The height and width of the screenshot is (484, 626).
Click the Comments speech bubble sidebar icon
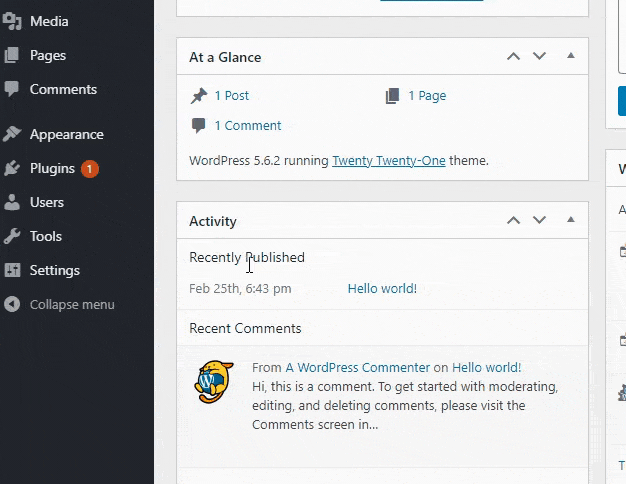12,89
